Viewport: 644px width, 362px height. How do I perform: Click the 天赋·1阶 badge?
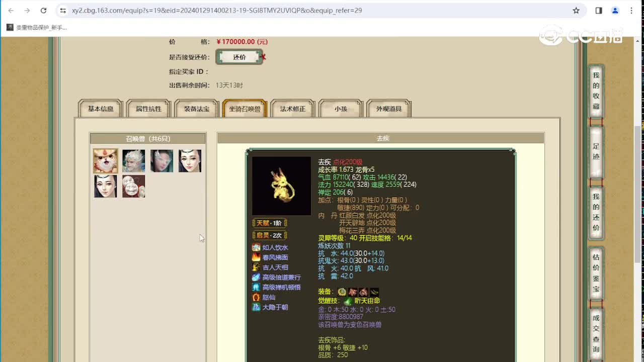(270, 223)
